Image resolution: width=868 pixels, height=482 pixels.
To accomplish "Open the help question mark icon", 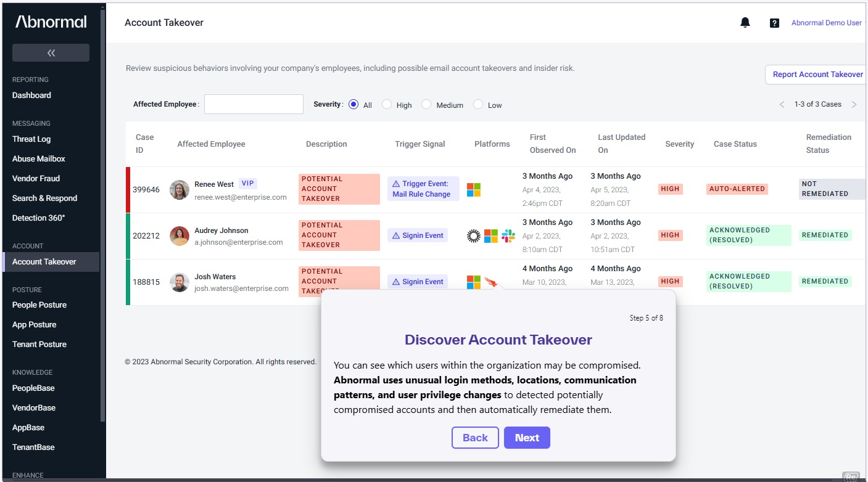I will click(x=774, y=23).
